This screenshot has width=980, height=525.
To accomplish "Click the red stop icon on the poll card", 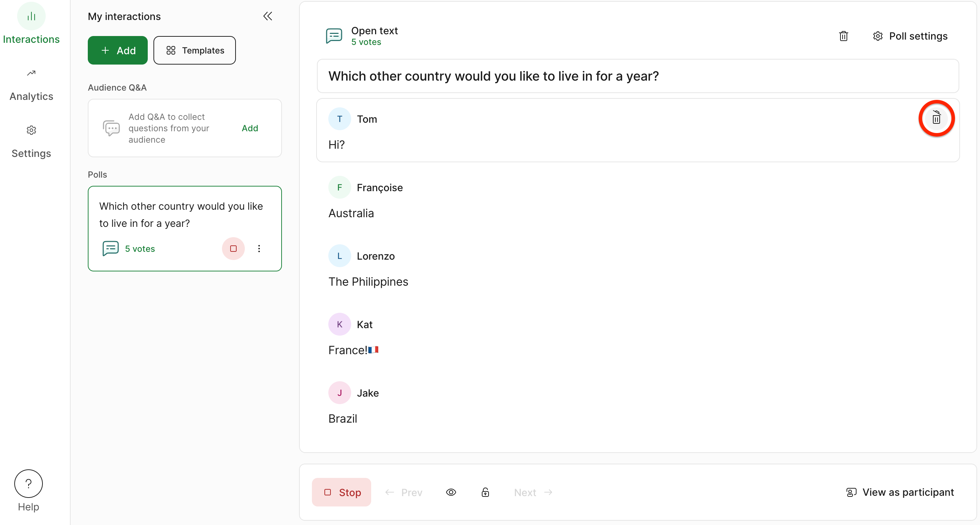I will coord(233,249).
